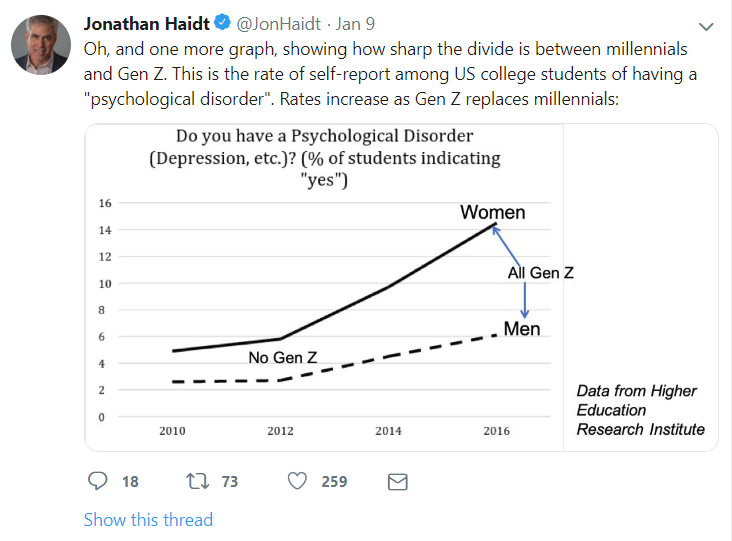This screenshot has height=541, width=732.
Task: Open the Jonathan Haidt display name
Action: click(144, 23)
